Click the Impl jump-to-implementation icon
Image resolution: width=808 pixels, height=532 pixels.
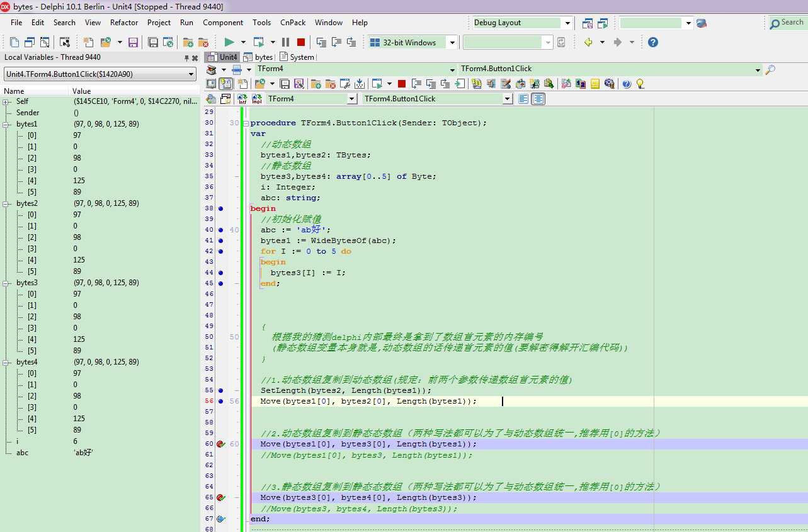[x=257, y=99]
